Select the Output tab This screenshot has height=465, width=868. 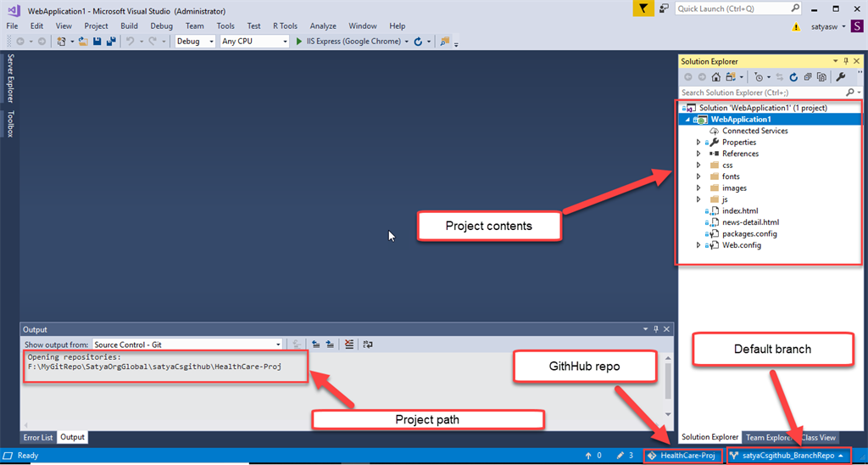coord(73,437)
